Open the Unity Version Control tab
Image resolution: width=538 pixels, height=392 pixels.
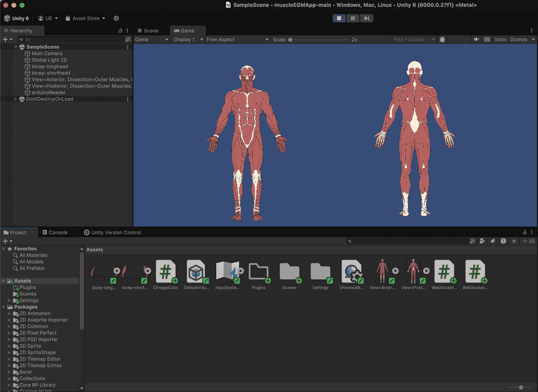coord(112,232)
